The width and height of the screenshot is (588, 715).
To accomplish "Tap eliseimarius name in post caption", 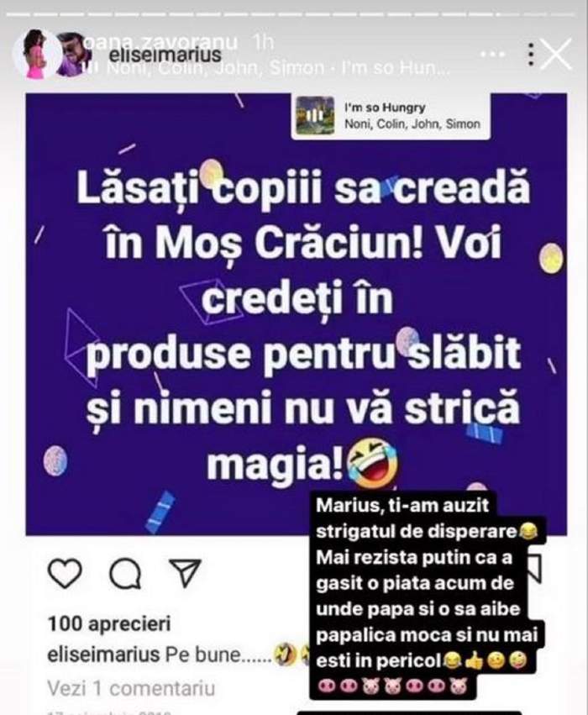I will point(104,655).
